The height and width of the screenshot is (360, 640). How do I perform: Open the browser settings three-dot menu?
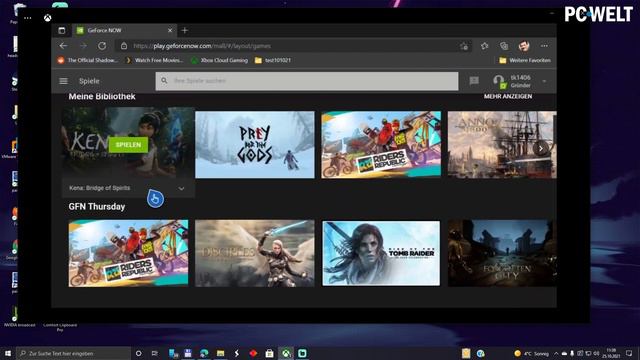(x=544, y=46)
